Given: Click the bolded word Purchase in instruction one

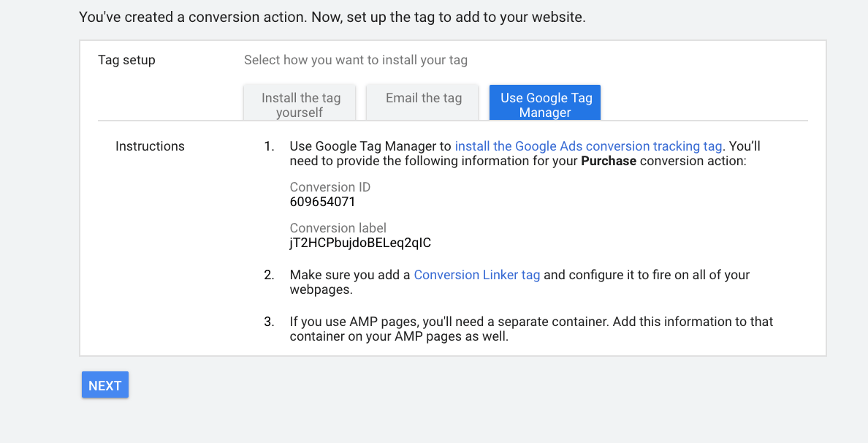Looking at the screenshot, I should click(x=609, y=160).
